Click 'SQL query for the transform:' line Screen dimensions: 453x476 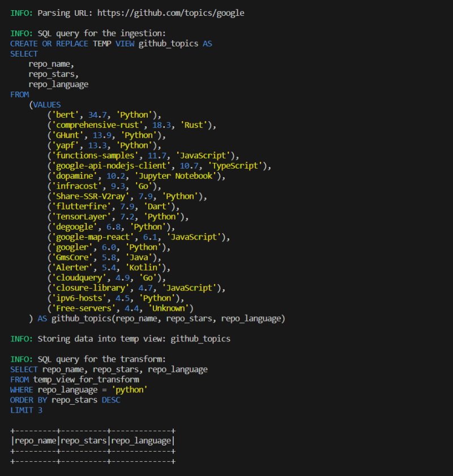tap(102, 359)
